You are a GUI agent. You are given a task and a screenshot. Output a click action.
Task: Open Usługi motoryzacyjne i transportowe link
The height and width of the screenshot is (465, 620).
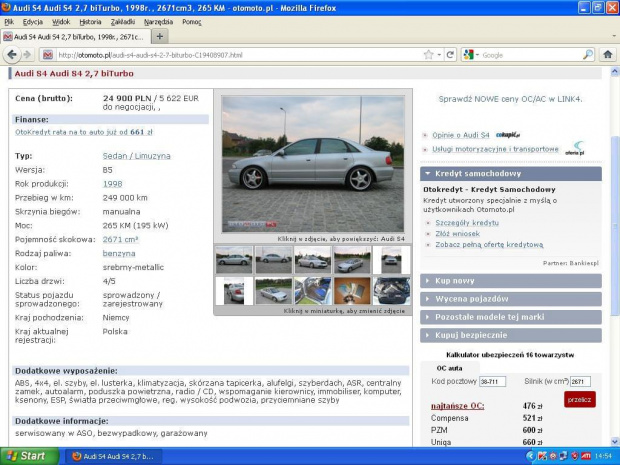coord(495,149)
